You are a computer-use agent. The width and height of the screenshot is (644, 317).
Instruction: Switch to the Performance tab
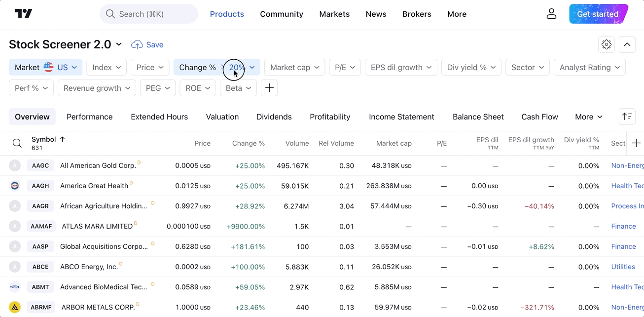pos(90,117)
